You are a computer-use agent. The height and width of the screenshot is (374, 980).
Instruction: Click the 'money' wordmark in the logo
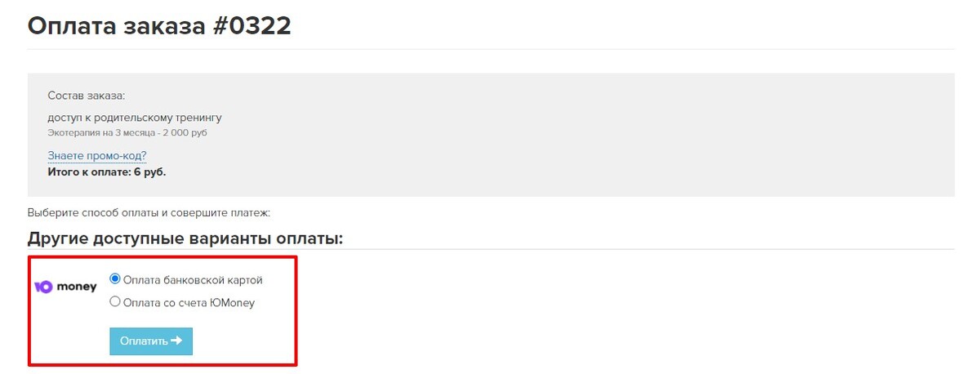77,287
